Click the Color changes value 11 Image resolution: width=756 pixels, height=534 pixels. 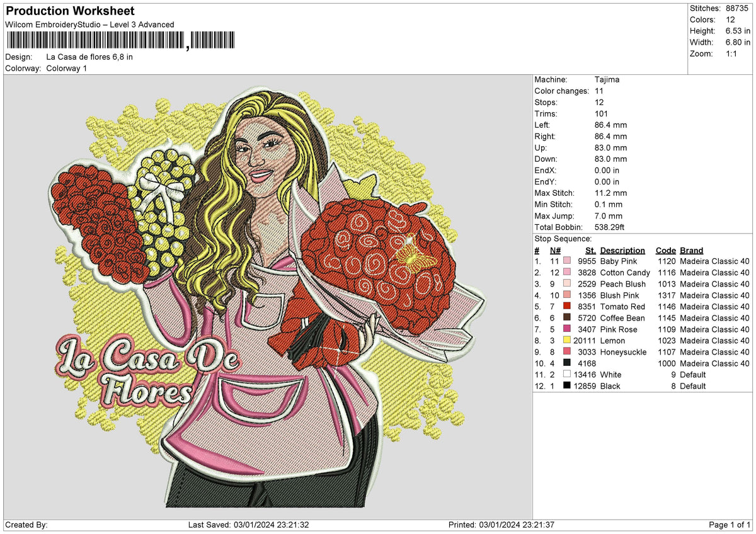(x=599, y=91)
